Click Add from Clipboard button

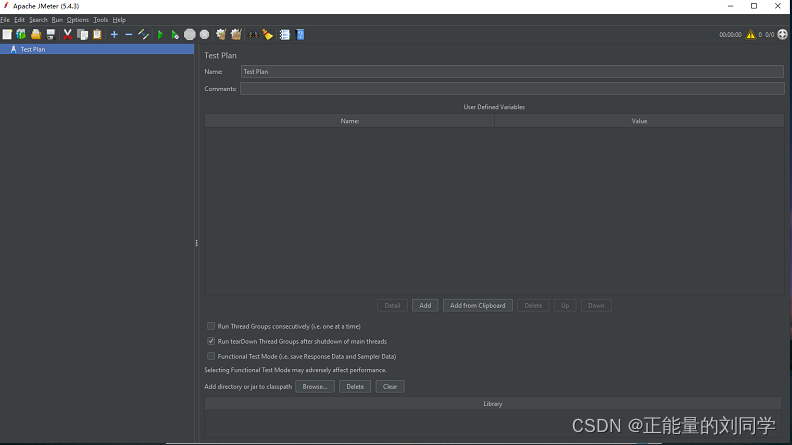pyautogui.click(x=478, y=306)
